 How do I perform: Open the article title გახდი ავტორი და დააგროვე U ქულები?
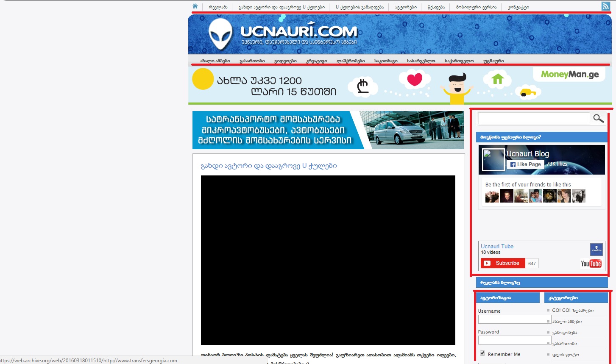point(269,166)
